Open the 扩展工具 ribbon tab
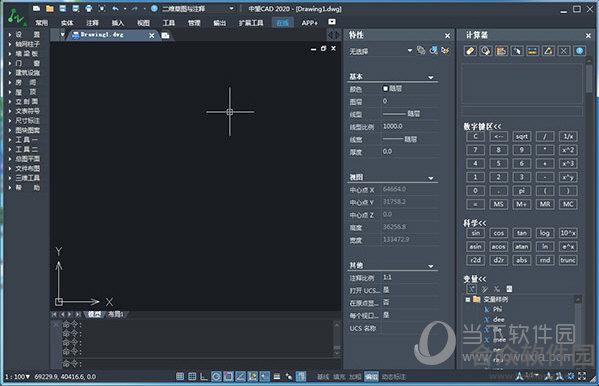 click(251, 23)
